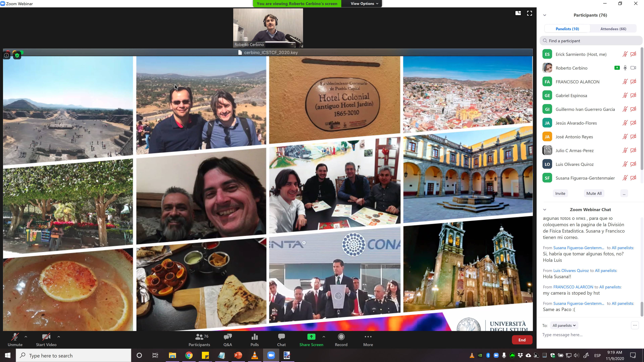Open the Q&A panel
This screenshot has height=362, width=644.
[x=228, y=340]
